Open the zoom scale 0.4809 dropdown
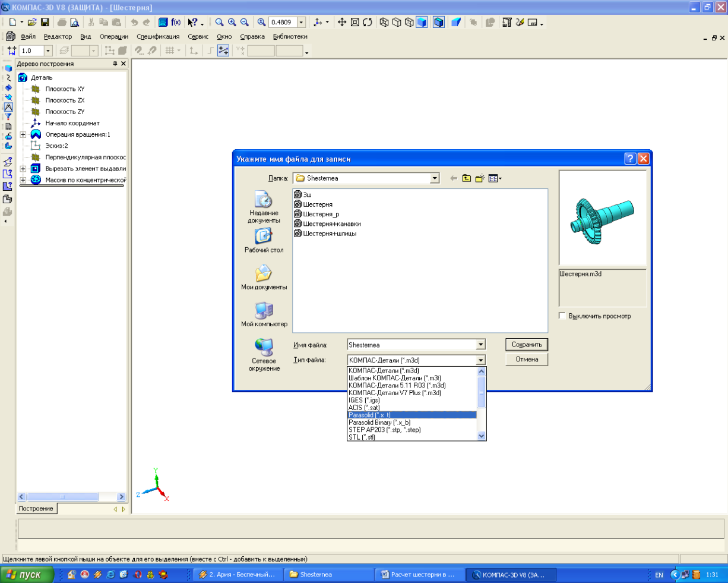The width and height of the screenshot is (728, 583). point(301,22)
